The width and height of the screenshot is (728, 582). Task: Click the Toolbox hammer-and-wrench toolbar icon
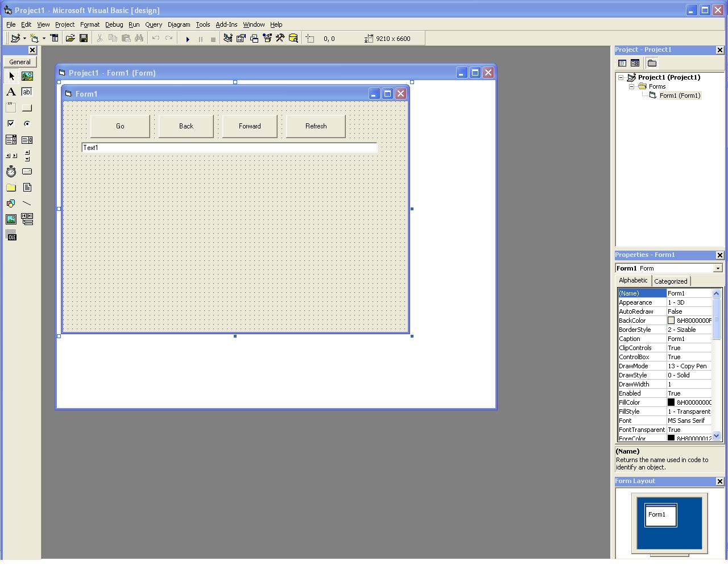click(x=280, y=39)
